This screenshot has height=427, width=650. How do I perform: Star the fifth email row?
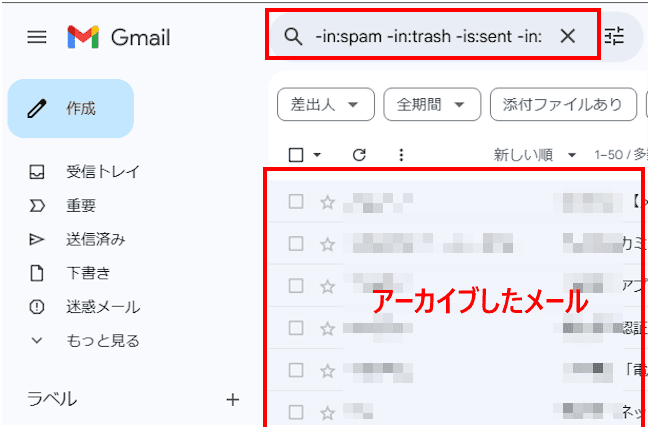(x=327, y=370)
